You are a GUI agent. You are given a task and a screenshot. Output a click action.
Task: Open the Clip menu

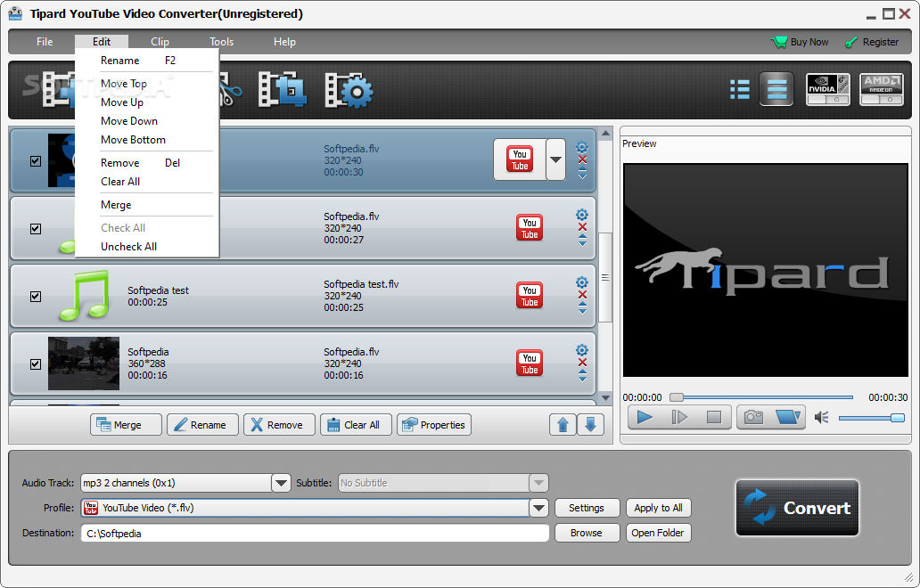pos(160,42)
